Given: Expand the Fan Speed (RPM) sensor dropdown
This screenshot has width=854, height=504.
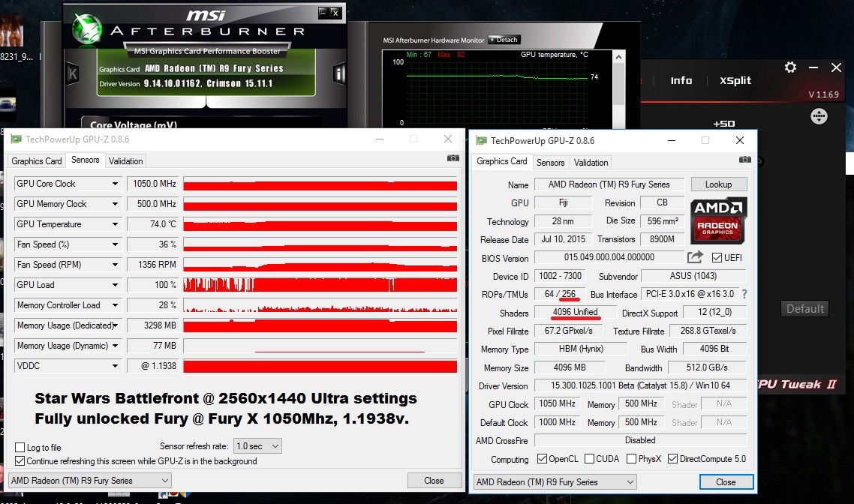Looking at the screenshot, I should [115, 265].
